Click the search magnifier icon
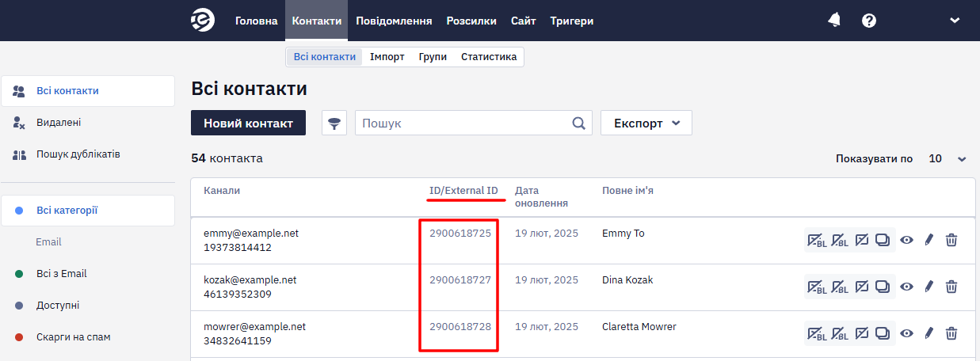 coord(579,123)
